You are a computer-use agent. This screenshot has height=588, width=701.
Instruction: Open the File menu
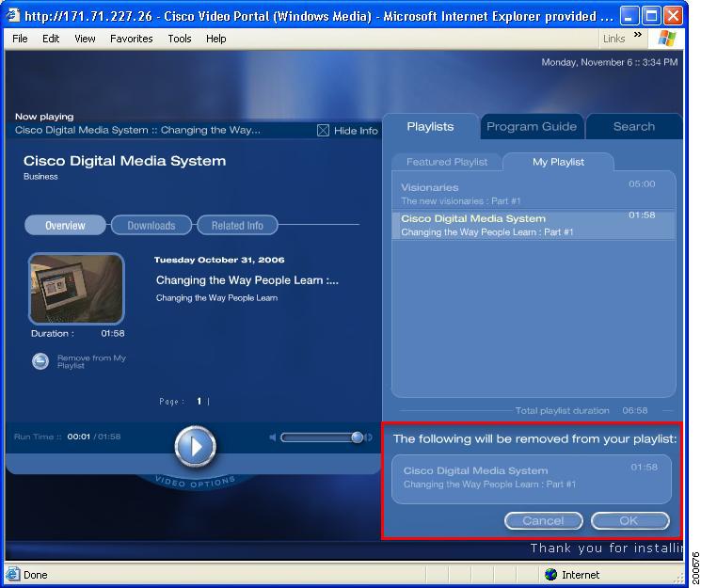(x=20, y=39)
